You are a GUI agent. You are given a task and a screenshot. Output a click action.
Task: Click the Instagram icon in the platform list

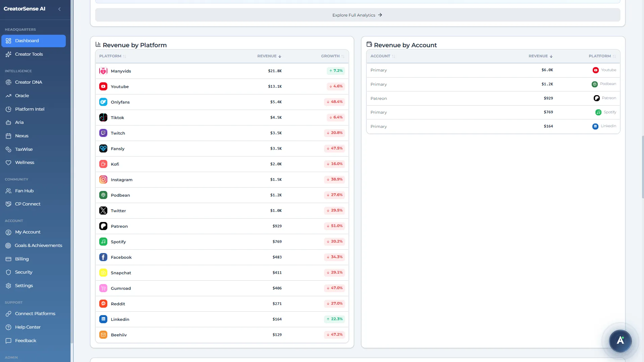pyautogui.click(x=103, y=179)
